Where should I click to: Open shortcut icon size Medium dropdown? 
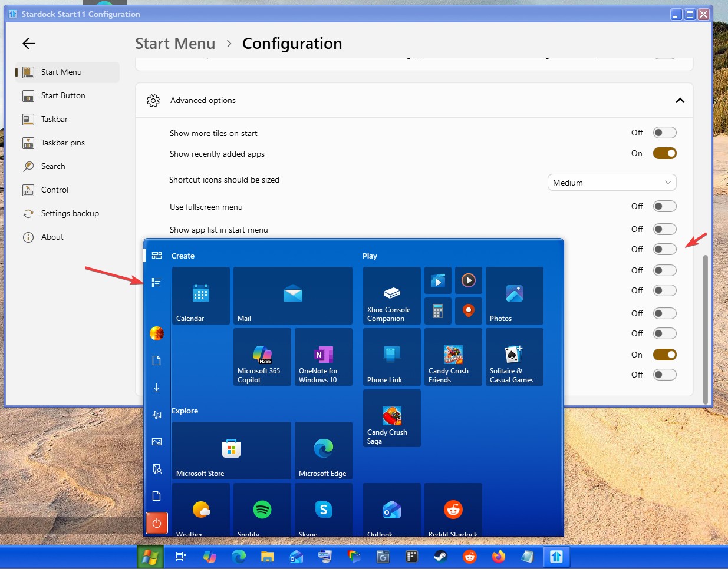pyautogui.click(x=611, y=183)
